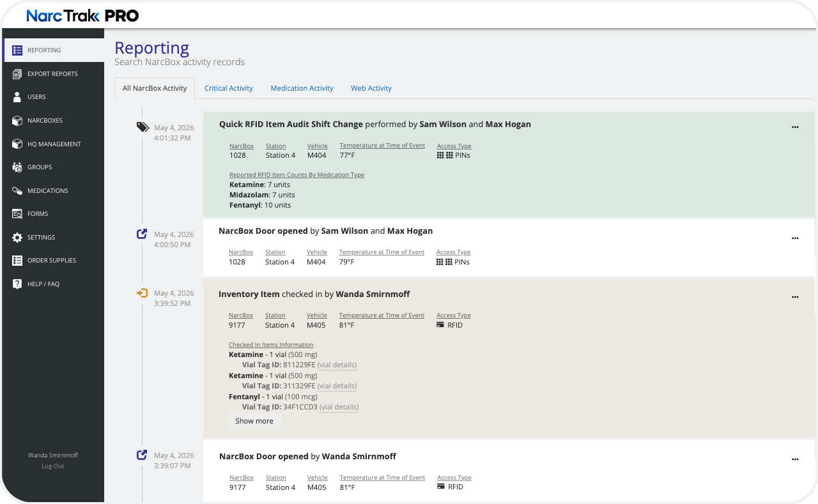Open Export Reports from sidebar menu
The width and height of the screenshot is (818, 504).
(x=53, y=73)
